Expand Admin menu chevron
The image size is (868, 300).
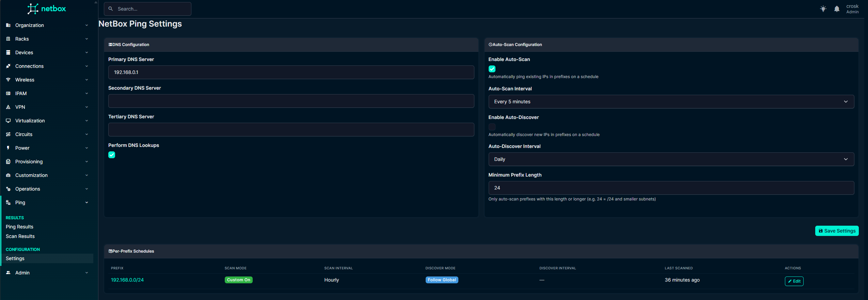[x=86, y=273]
